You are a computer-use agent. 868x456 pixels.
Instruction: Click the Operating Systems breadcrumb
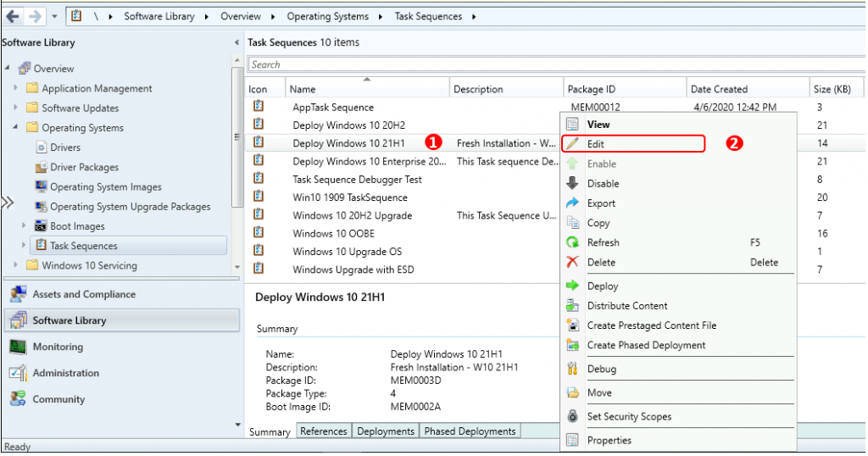[x=327, y=17]
